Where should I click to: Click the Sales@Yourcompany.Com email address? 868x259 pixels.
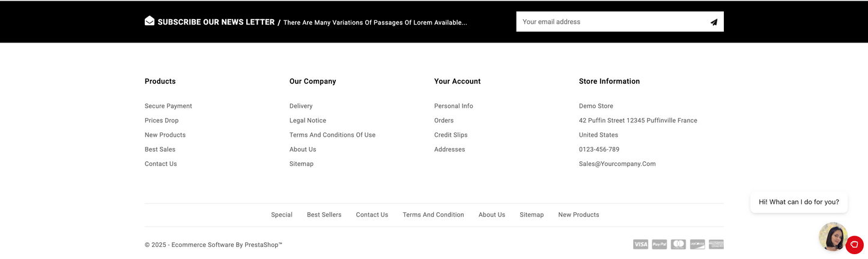(x=618, y=164)
